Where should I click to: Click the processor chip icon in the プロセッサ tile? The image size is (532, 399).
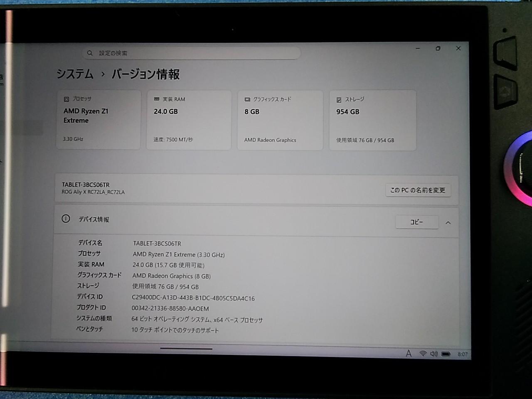[66, 99]
